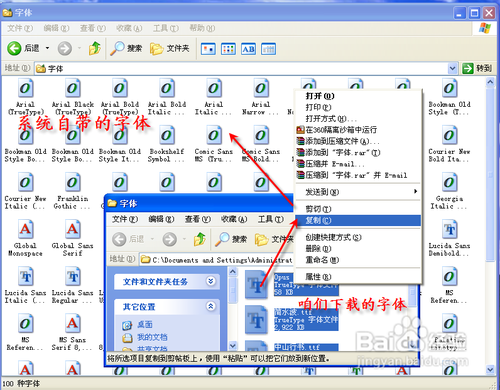
Task: Choose 复制(C) in the context menu
Action: coord(358,220)
